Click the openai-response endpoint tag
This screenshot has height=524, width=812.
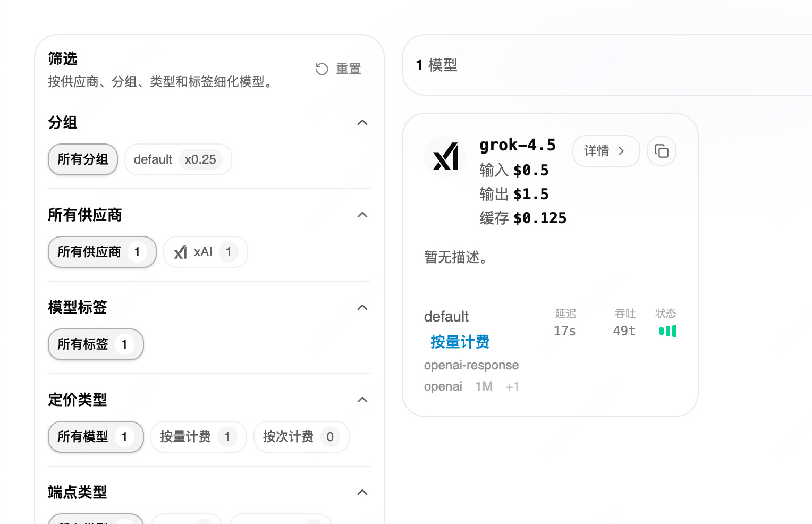coord(471,365)
